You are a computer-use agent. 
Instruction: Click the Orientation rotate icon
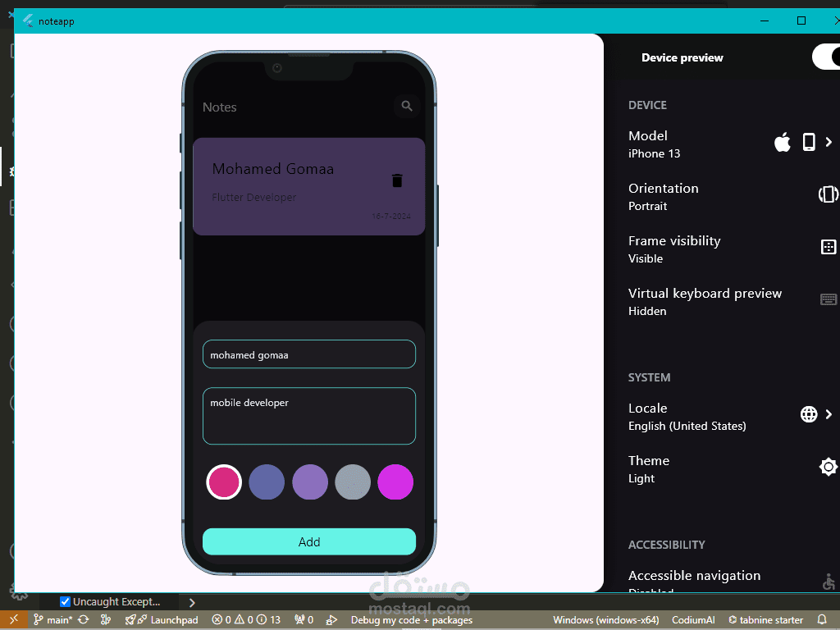[x=828, y=194]
